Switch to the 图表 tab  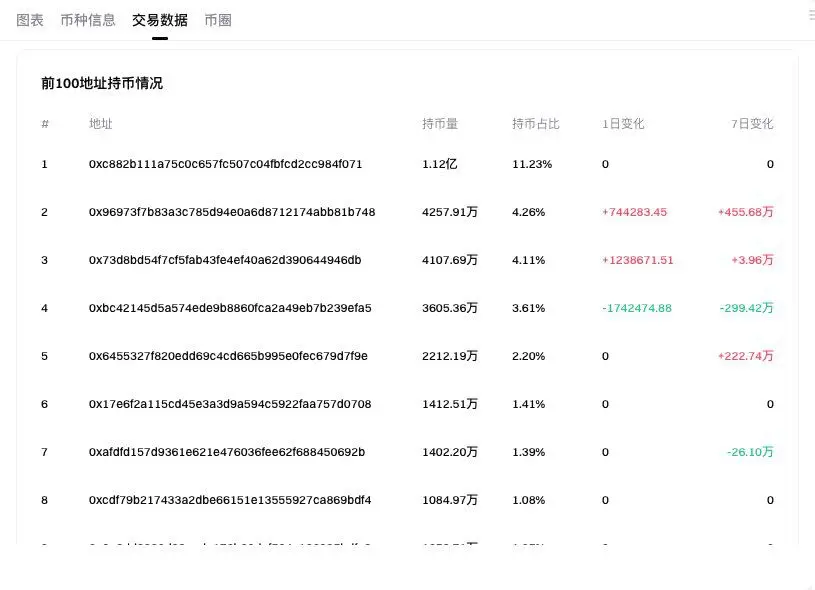[30, 20]
